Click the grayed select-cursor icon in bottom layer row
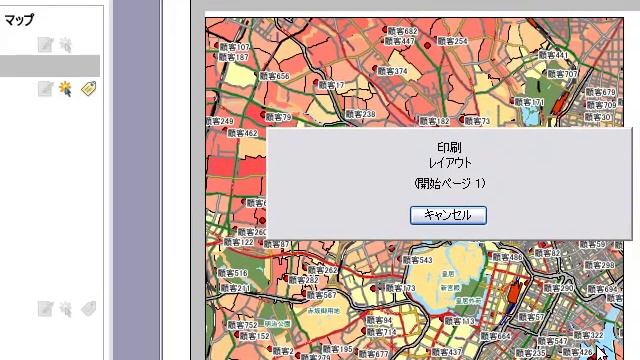This screenshot has height=360, width=640. point(66,309)
